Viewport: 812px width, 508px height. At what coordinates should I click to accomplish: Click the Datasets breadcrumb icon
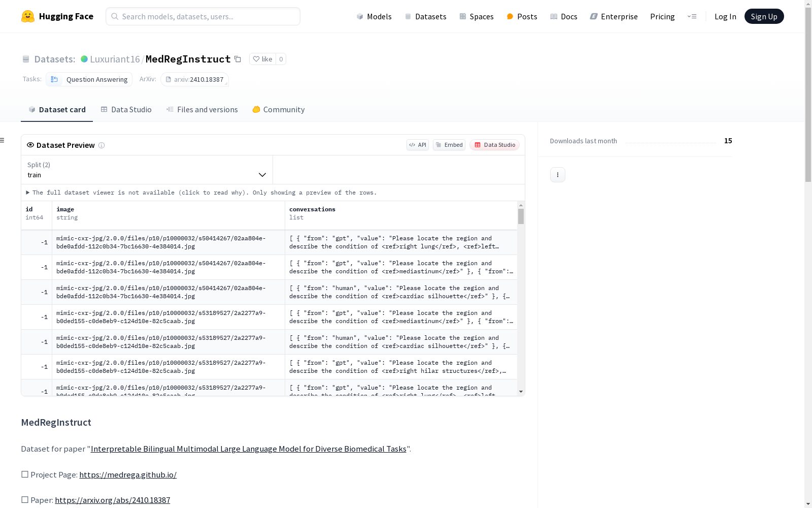pyautogui.click(x=26, y=59)
